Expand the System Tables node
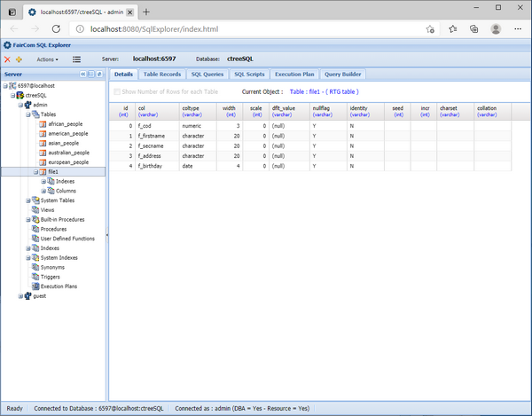 28,200
